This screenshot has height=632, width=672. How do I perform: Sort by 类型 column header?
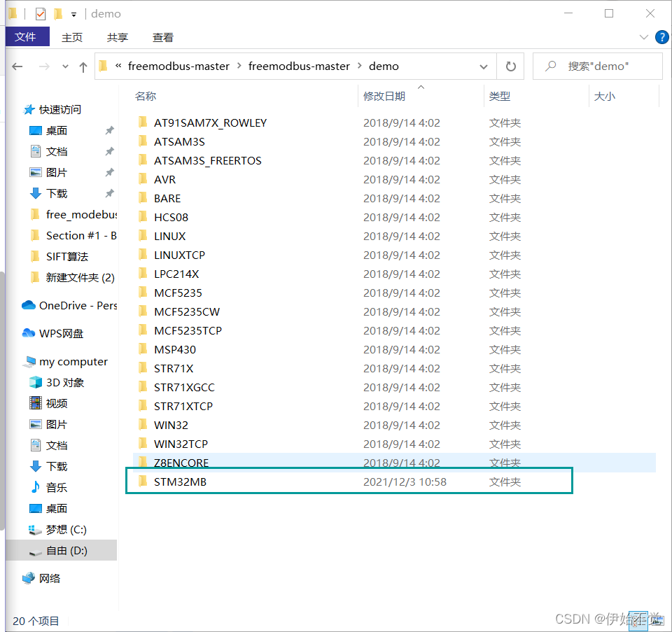500,96
